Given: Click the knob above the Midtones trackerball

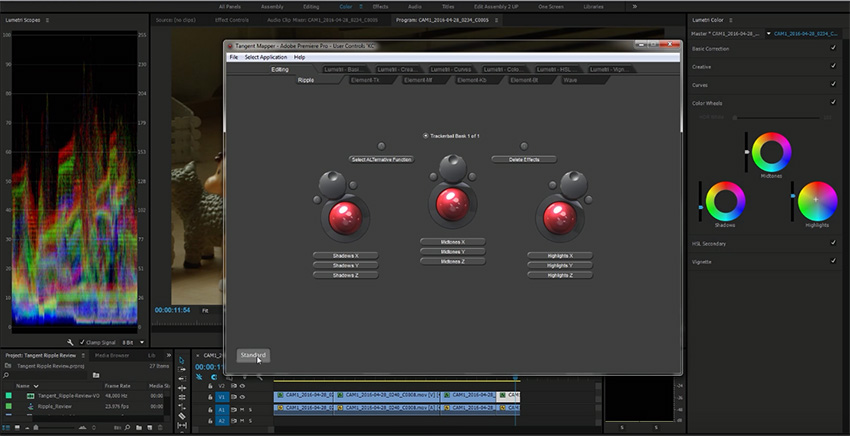Looking at the screenshot, I should pyautogui.click(x=452, y=162).
